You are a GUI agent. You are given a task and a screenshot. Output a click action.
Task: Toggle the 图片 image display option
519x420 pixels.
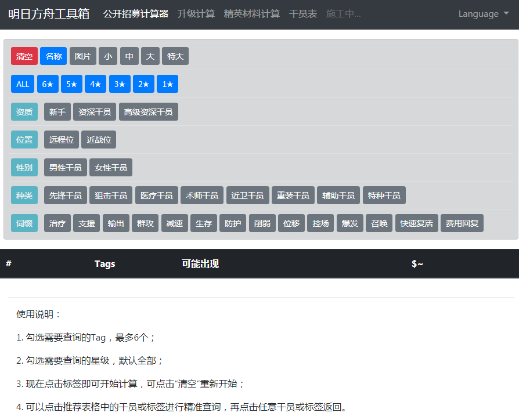tap(83, 56)
